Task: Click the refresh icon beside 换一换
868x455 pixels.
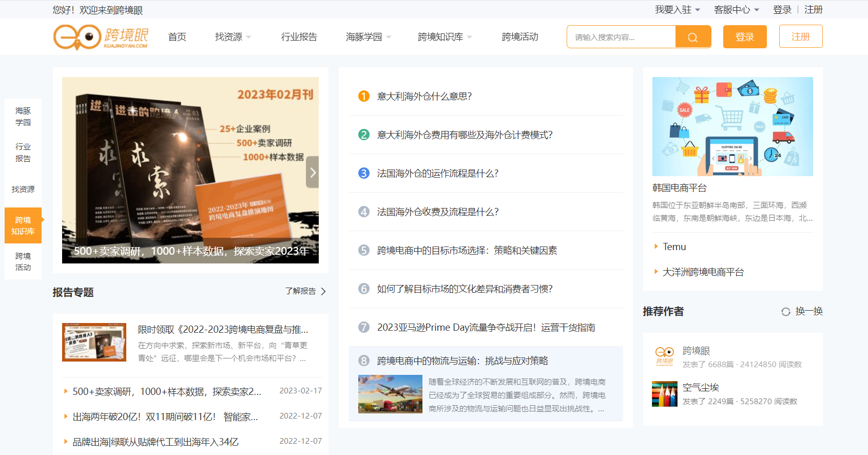Action: click(x=785, y=312)
